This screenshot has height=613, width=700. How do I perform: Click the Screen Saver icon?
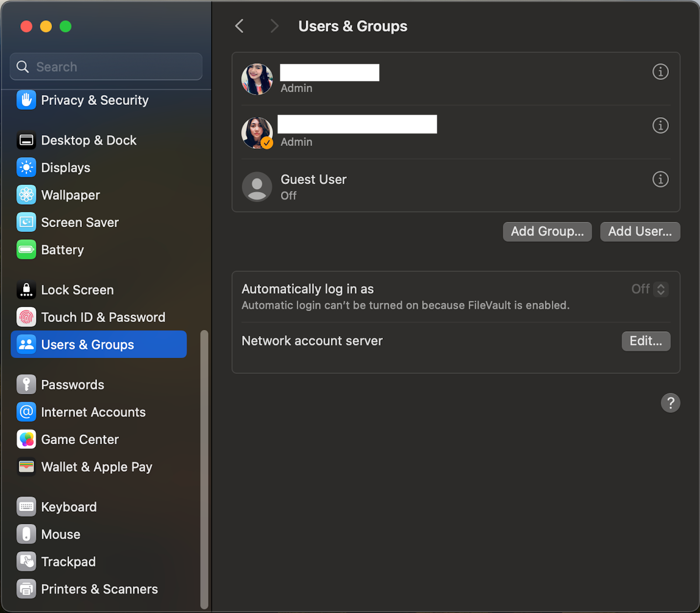tap(26, 222)
